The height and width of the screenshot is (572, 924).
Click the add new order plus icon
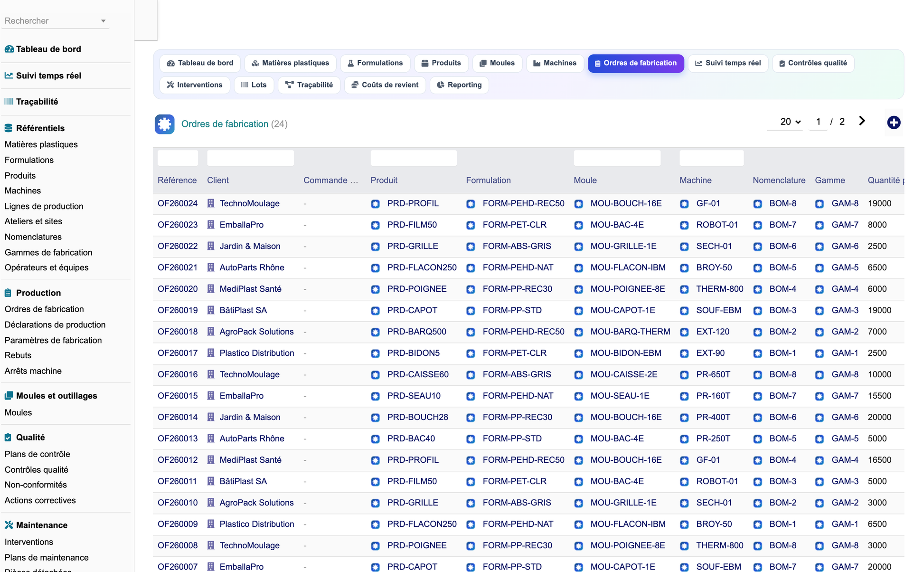[x=894, y=123]
